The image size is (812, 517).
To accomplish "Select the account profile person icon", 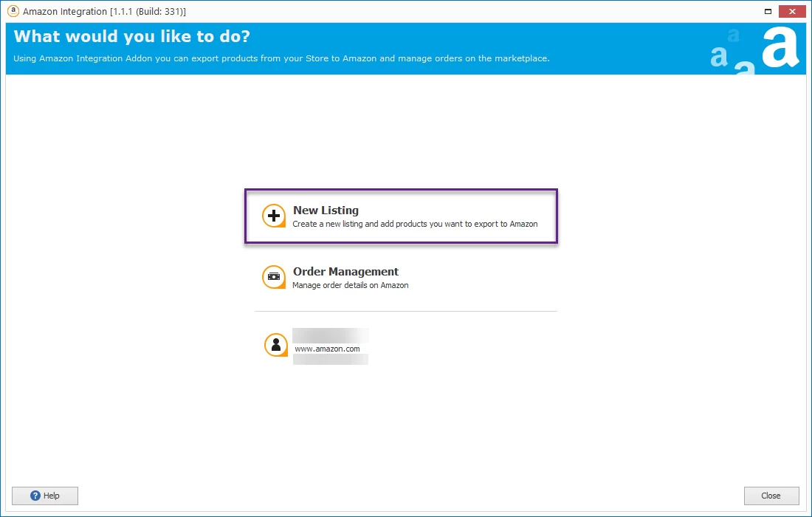I will pos(275,345).
